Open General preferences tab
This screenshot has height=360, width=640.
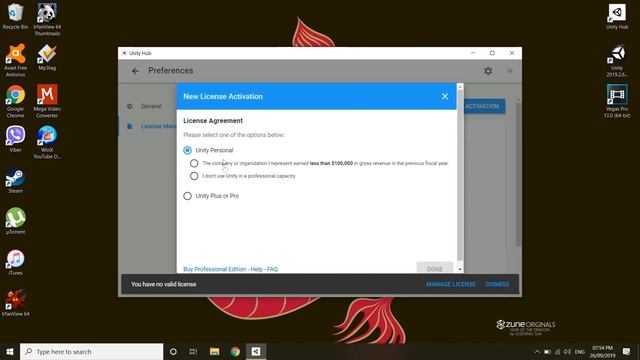click(151, 106)
